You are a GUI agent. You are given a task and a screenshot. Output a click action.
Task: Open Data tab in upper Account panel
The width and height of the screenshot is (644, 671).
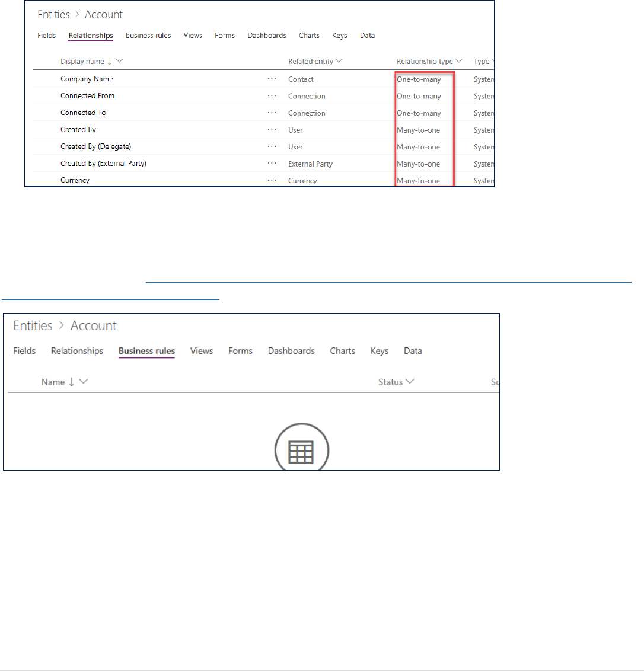pos(368,36)
